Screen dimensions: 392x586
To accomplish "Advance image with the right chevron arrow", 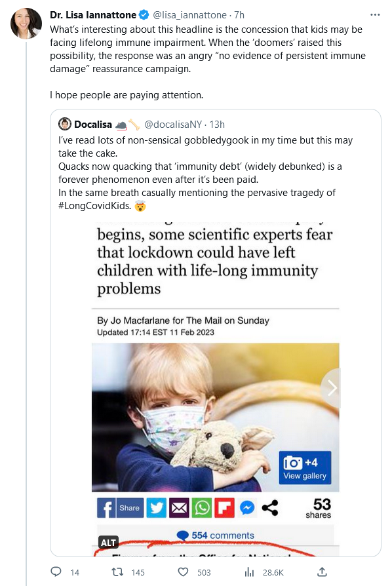I will tap(332, 388).
